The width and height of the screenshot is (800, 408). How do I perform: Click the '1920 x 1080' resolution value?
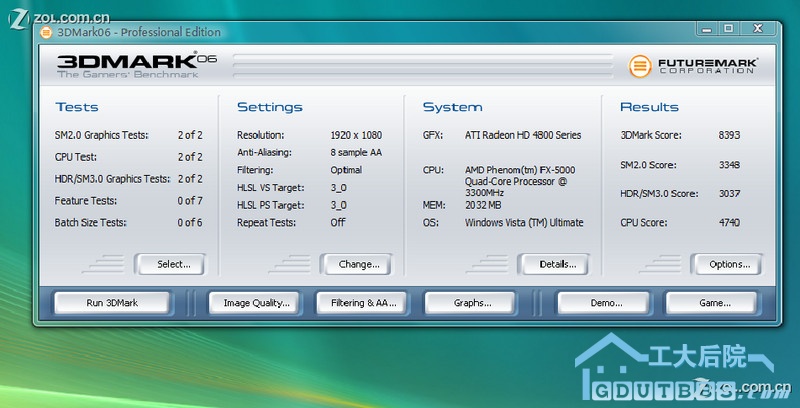356,135
